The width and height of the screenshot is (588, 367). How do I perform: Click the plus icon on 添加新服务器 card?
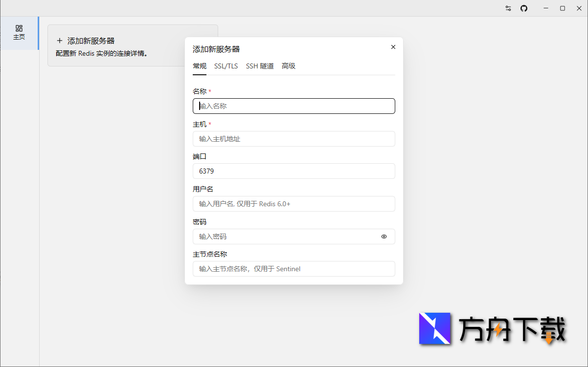click(x=59, y=41)
